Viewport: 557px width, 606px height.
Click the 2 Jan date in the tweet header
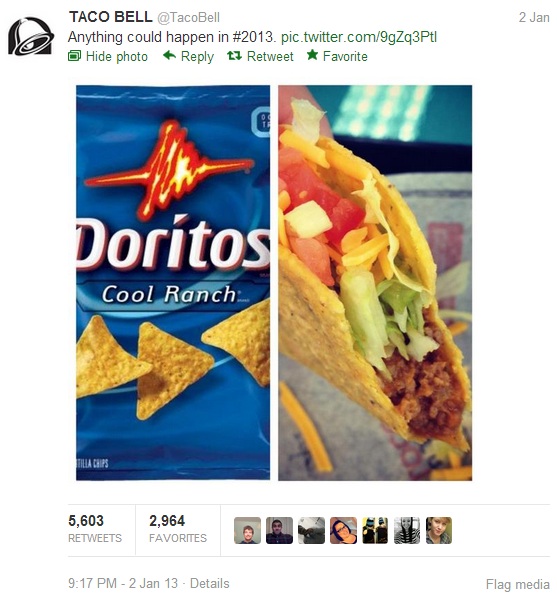click(x=534, y=18)
